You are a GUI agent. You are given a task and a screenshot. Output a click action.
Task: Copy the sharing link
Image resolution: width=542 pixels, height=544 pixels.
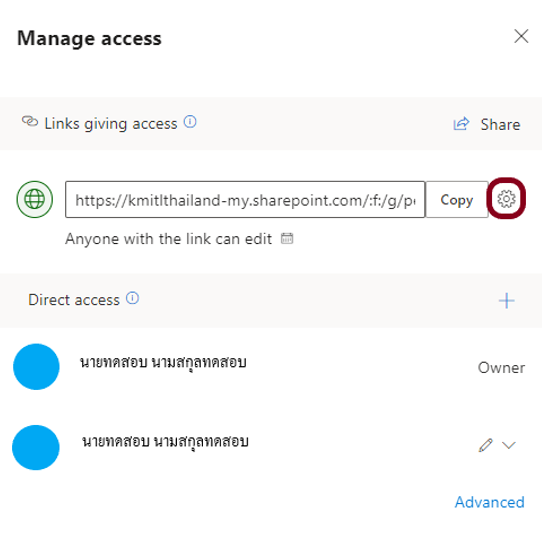457,199
